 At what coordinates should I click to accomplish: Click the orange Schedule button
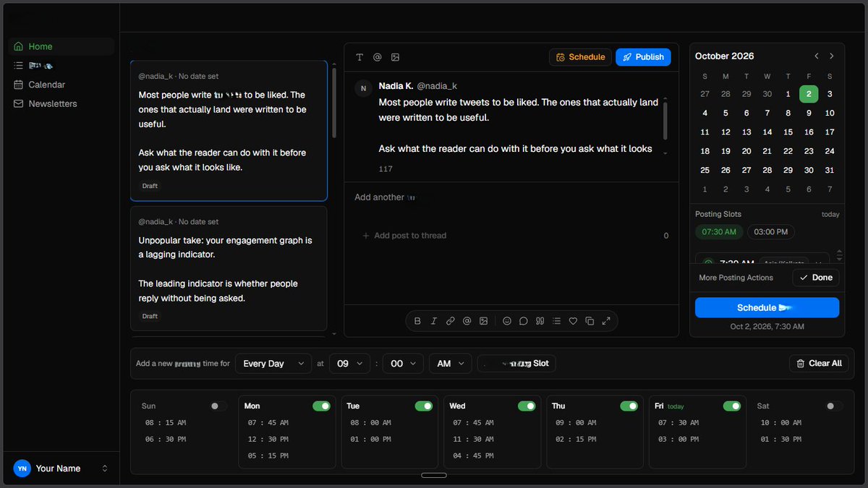[x=580, y=57]
